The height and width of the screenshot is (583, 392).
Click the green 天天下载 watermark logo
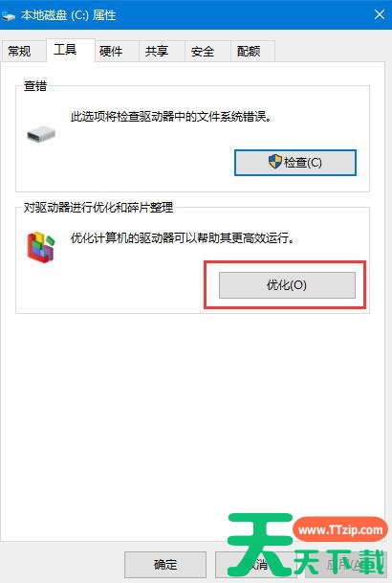[x=305, y=545]
